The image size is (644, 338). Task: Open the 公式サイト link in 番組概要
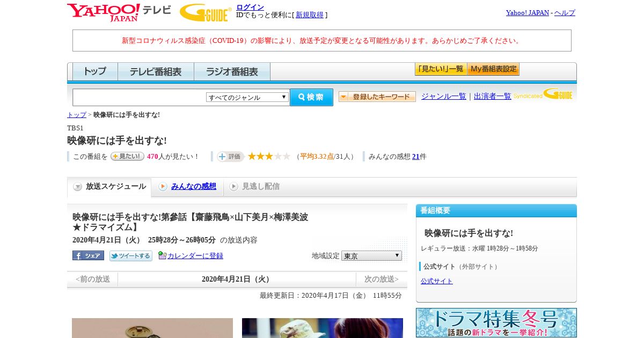coord(437,281)
